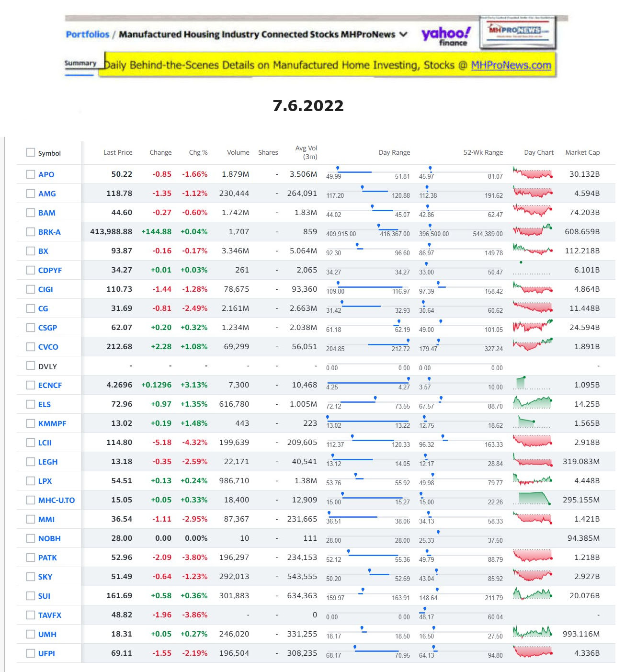Screen dimensions: 636x672
Task: Sort by Avg Vol (3m) column
Action: (x=306, y=152)
